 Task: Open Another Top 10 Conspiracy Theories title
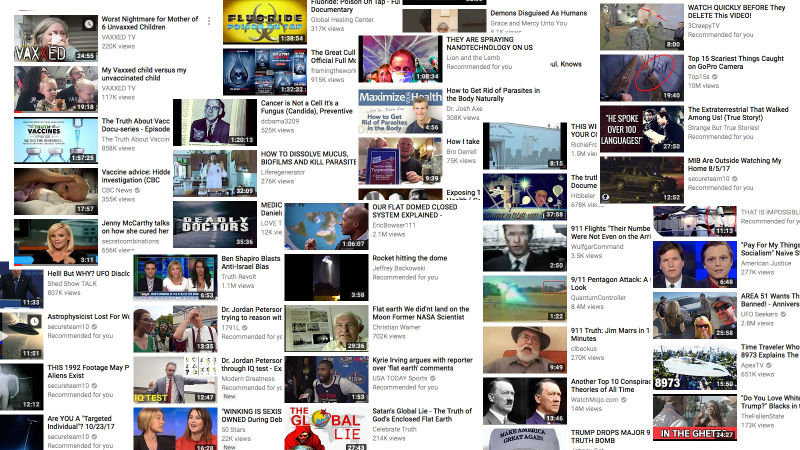611,385
